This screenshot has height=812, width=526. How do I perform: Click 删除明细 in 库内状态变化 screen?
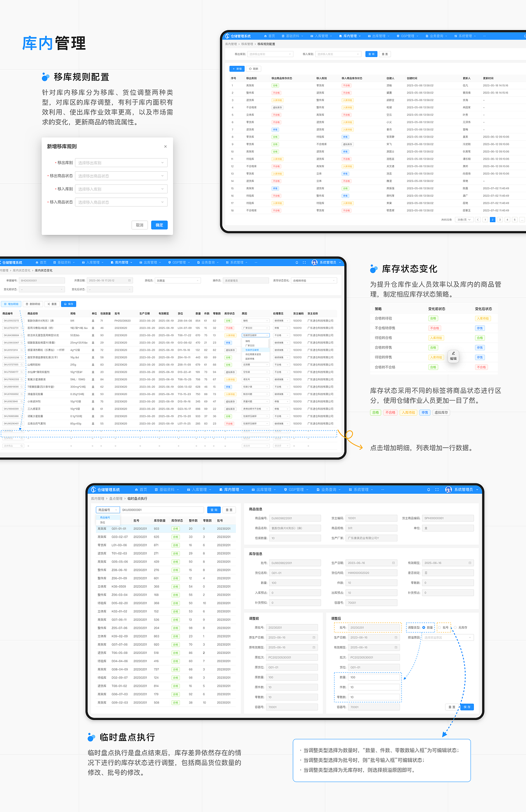point(33,304)
